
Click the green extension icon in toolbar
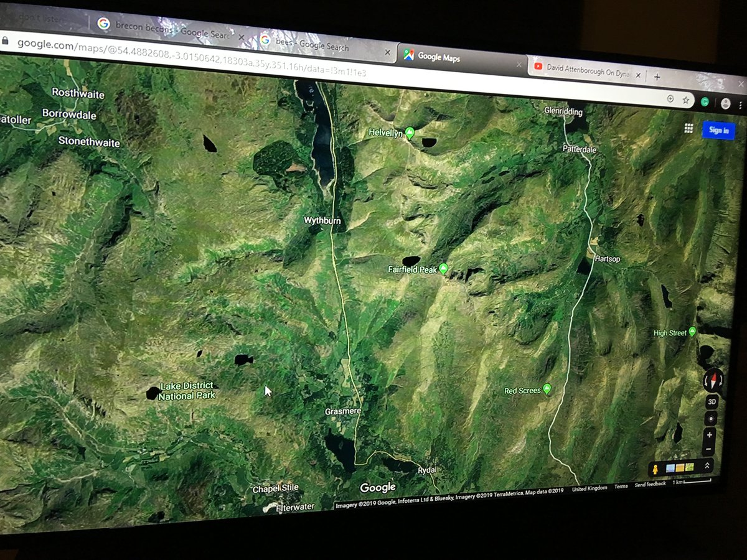(705, 101)
